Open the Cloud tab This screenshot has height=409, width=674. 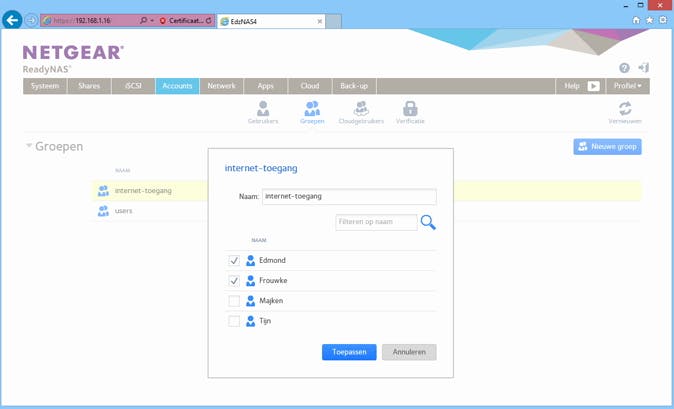click(x=310, y=86)
